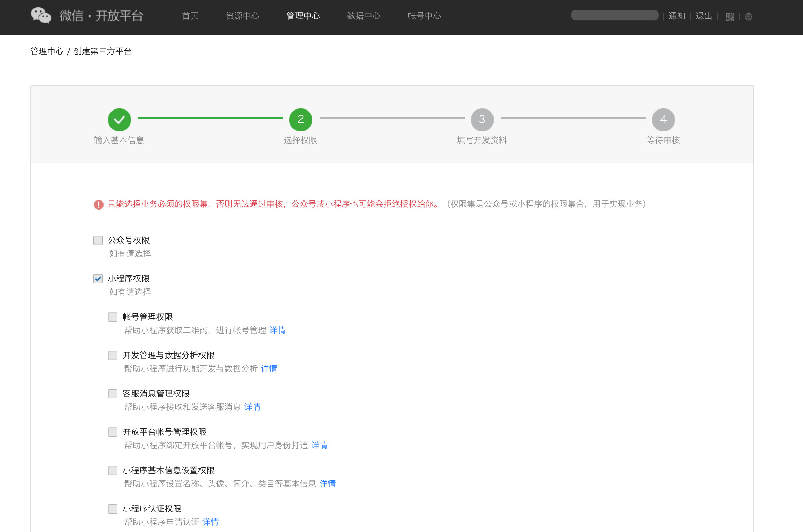Enable the 公众号权限 checkbox
The width and height of the screenshot is (803, 532).
[98, 240]
